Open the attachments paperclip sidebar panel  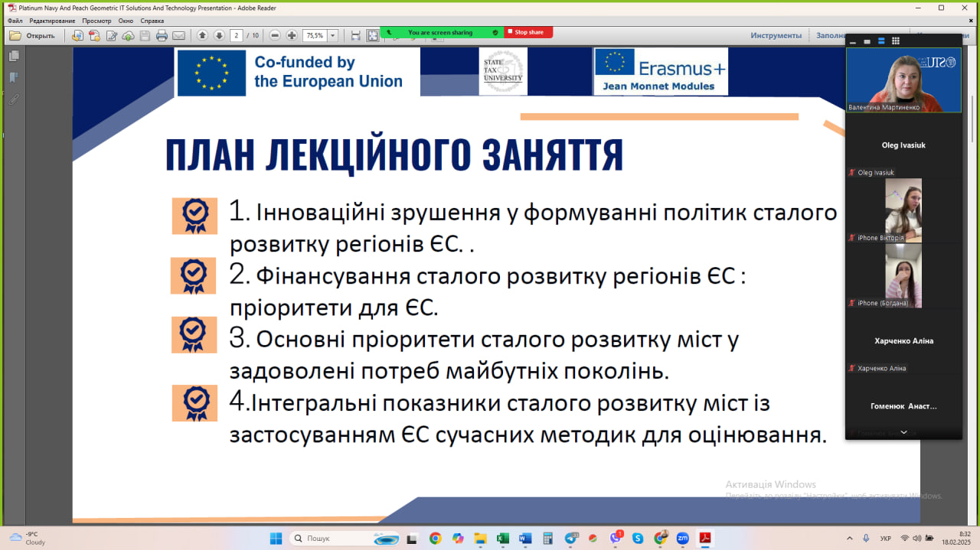pos(13,99)
